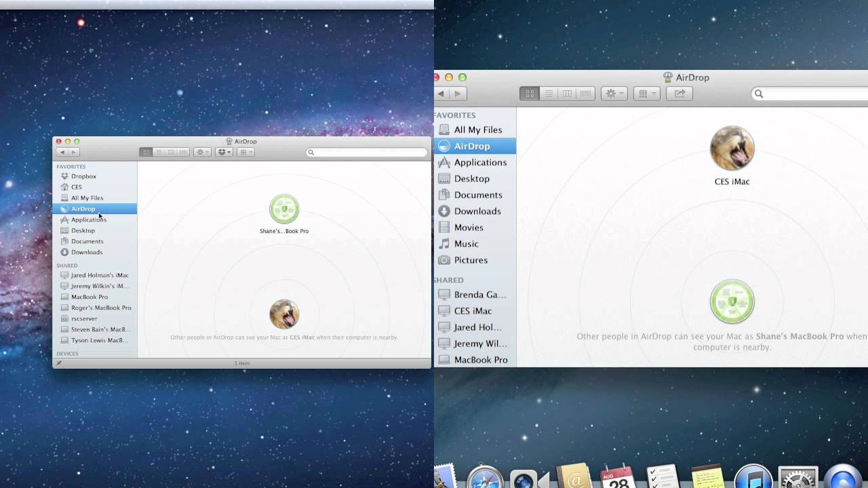Open Applications in the right window sidebar
This screenshot has height=488, width=868.
pos(475,162)
